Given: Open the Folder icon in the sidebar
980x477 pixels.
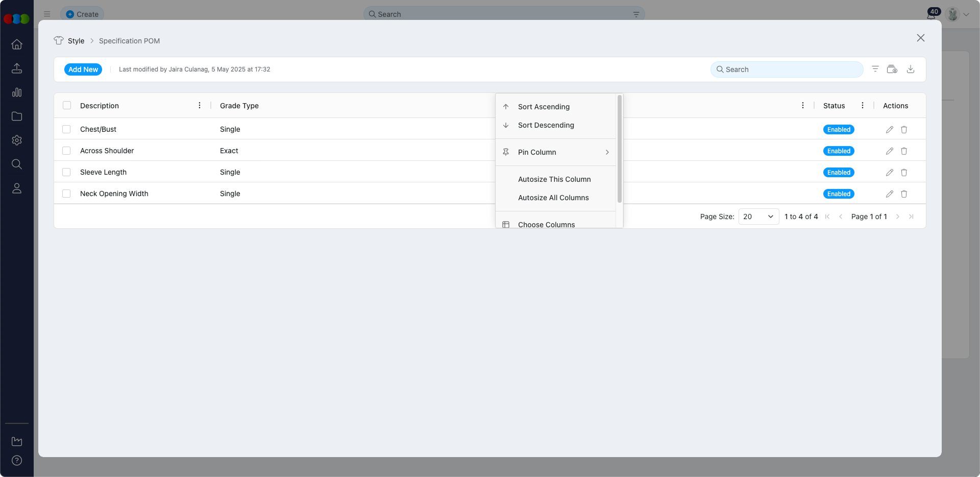Looking at the screenshot, I should (x=17, y=116).
